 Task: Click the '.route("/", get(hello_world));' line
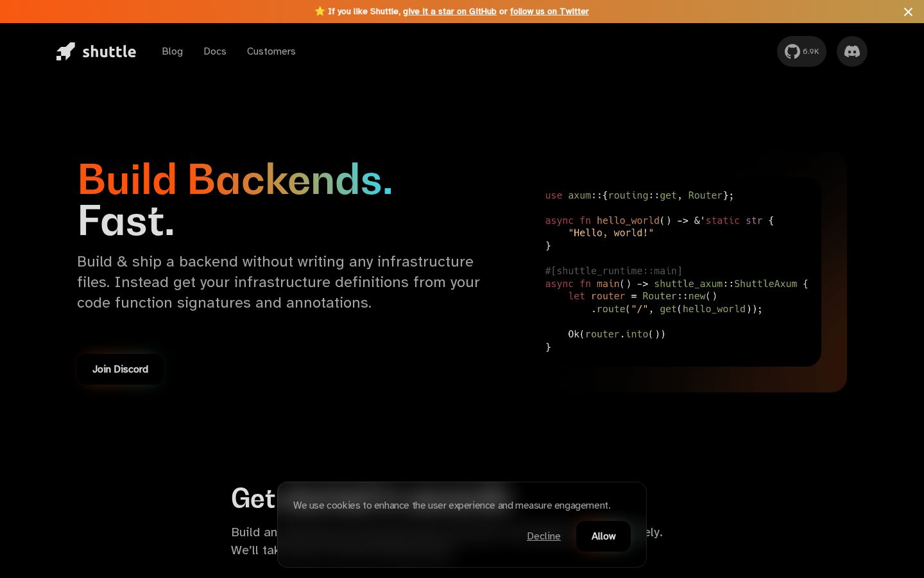(677, 309)
